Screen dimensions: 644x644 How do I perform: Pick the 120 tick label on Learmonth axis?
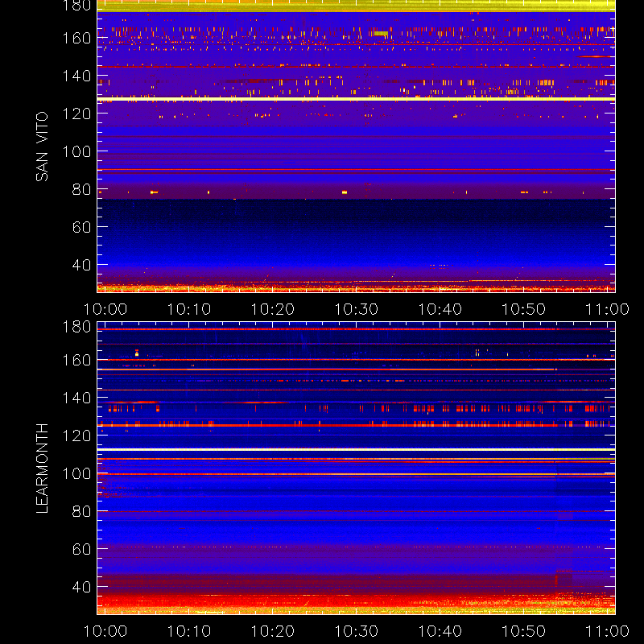(76, 436)
